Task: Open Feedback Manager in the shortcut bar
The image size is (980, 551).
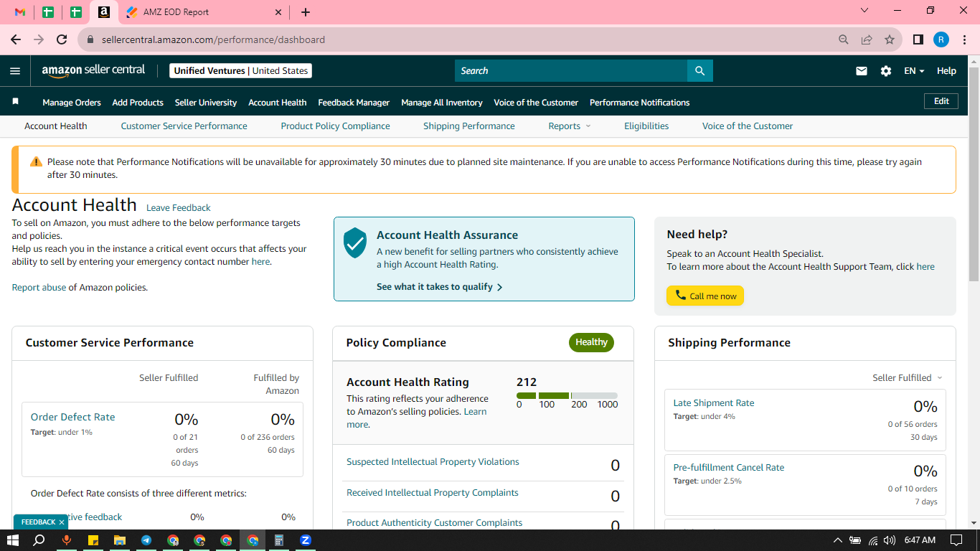Action: 354,103
